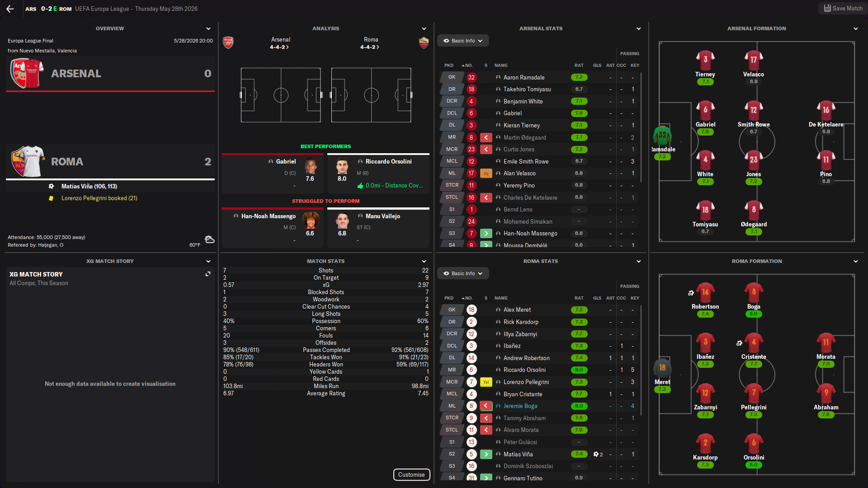Click Jeremie Boga's substituted-off red arrow
Image resolution: width=868 pixels, height=488 pixels.
486,406
